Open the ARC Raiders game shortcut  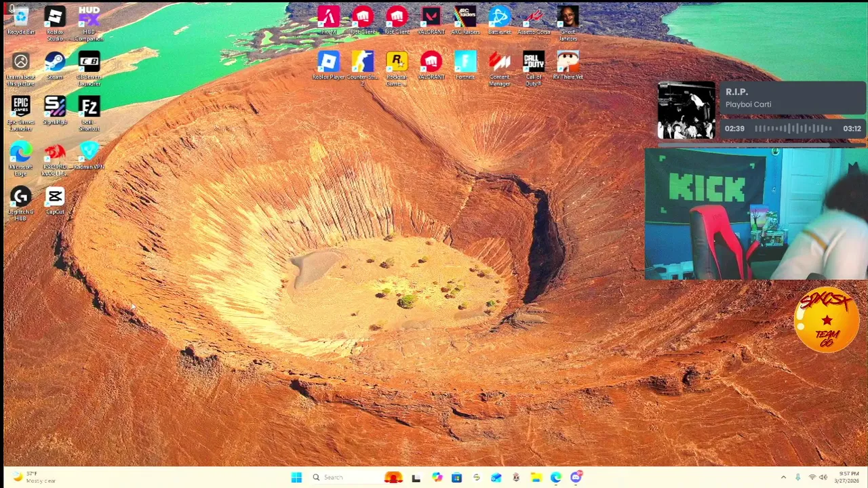(x=465, y=20)
